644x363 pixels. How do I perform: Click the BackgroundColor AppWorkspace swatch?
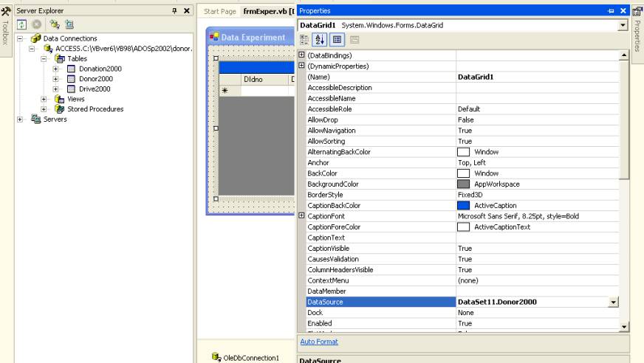coord(463,184)
